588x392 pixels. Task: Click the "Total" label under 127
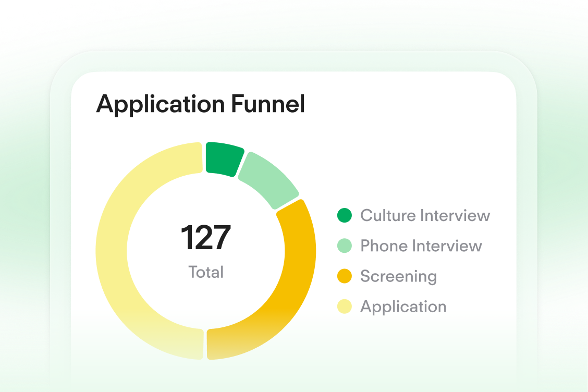point(206,272)
